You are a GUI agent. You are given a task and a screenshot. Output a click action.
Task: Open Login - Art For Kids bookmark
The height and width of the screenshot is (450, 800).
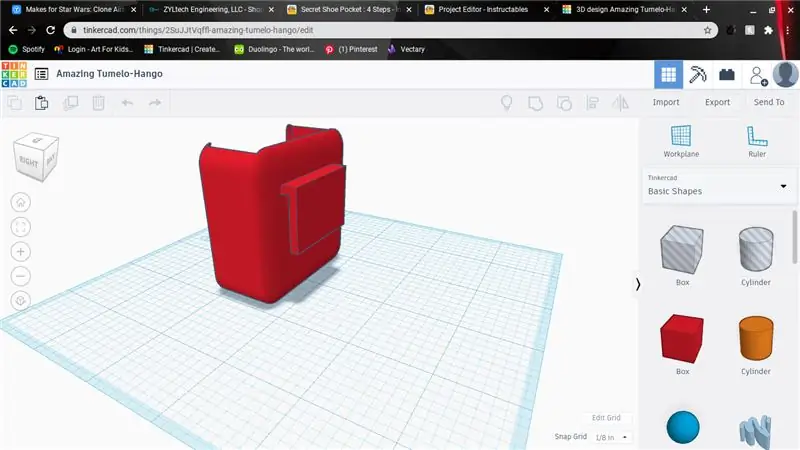(94, 49)
